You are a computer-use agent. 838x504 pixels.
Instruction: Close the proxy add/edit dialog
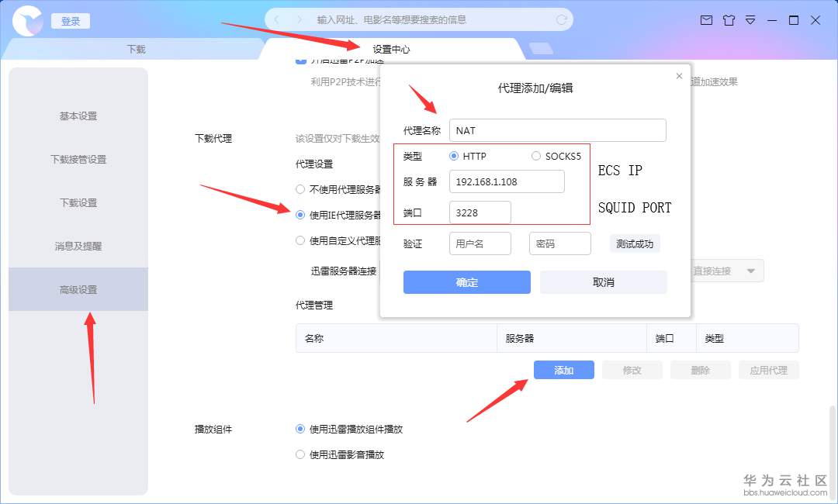pos(679,76)
